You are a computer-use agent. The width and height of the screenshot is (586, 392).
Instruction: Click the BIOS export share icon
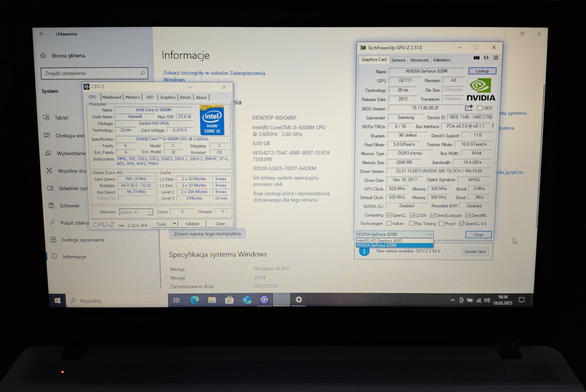click(469, 108)
